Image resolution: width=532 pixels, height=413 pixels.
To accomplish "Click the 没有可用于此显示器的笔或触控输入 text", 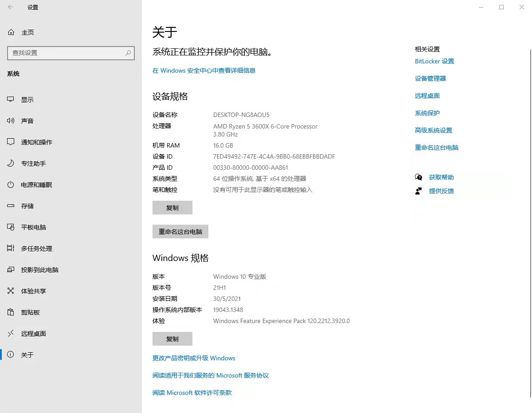I will pos(263,190).
